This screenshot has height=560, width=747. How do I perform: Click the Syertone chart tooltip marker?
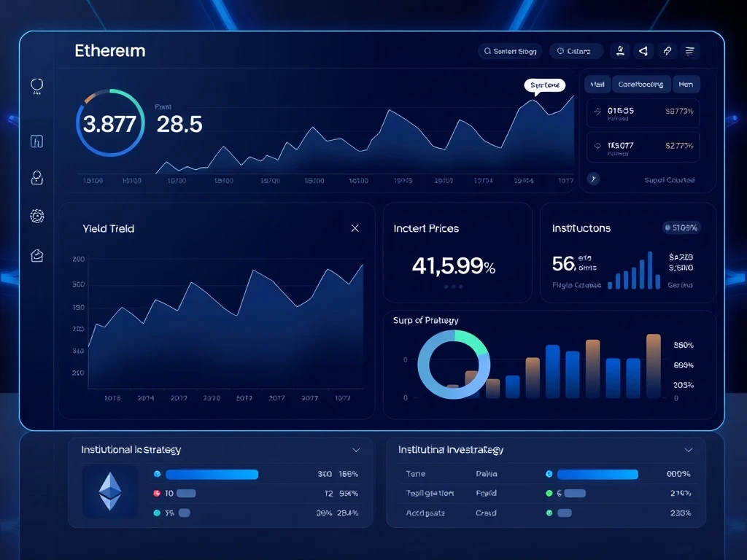pyautogui.click(x=544, y=85)
